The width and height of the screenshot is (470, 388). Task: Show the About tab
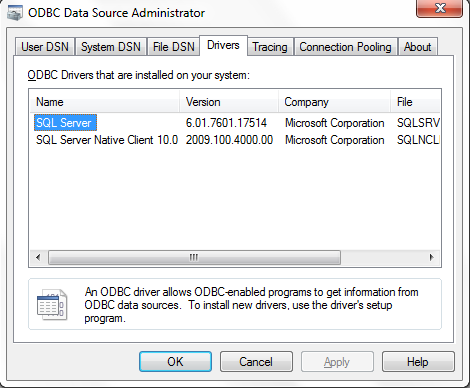417,47
